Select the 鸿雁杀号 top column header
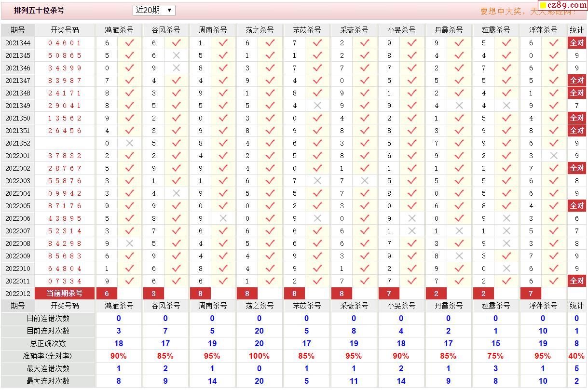This screenshot has height=390, width=588. coord(119,30)
